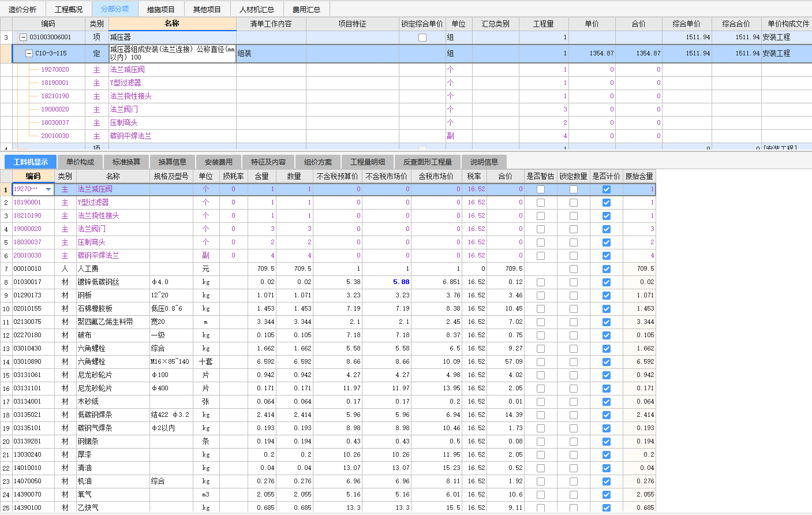Check 锁定数量 for 机油 row
The height and width of the screenshot is (515, 812).
pyautogui.click(x=574, y=482)
